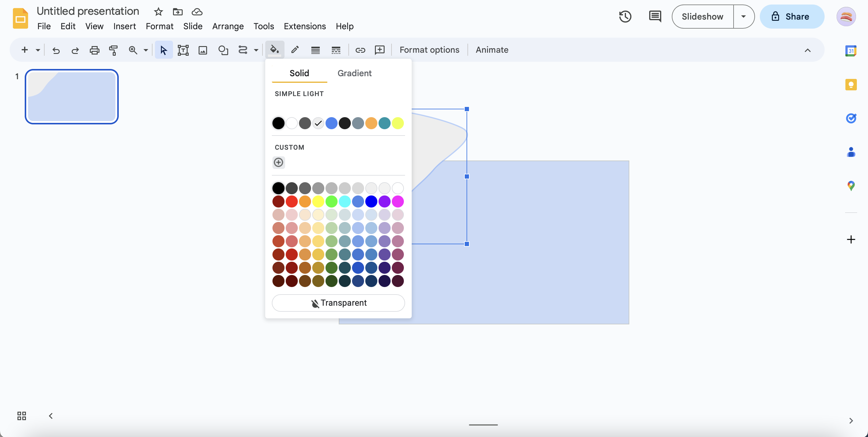Click the border weight icon
Image resolution: width=868 pixels, height=437 pixels.
pyautogui.click(x=315, y=50)
